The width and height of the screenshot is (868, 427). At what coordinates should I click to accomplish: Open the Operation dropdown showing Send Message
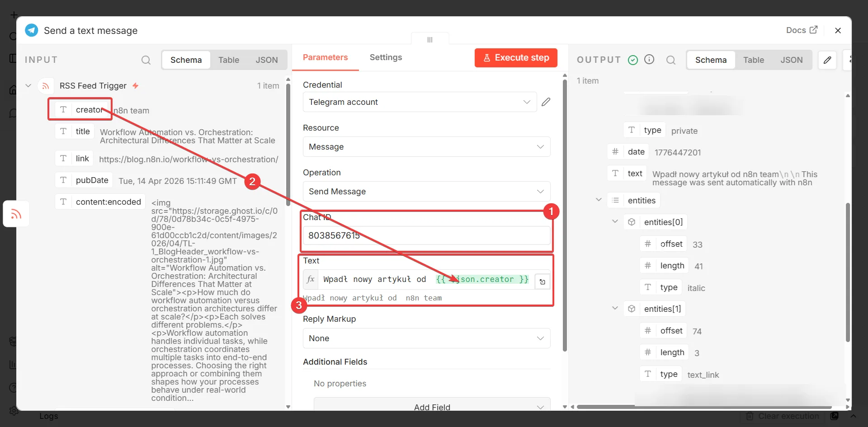426,192
